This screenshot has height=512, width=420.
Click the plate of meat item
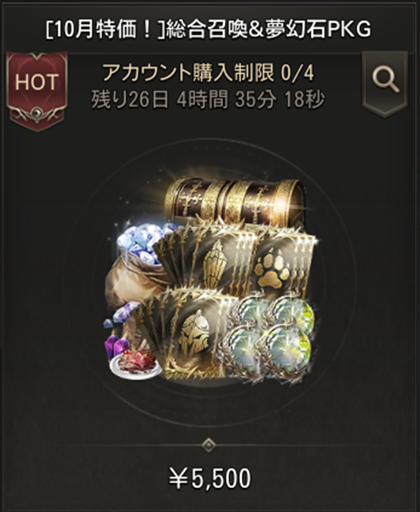(x=135, y=363)
